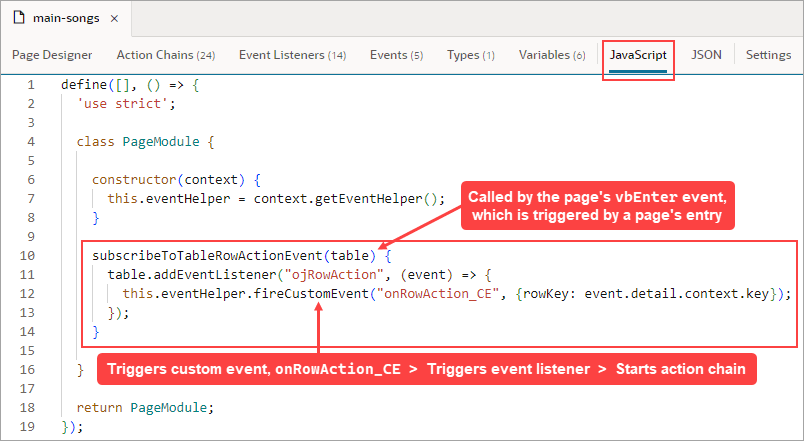The image size is (804, 441).
Task: Open the Event Listeners tab
Action: point(292,55)
